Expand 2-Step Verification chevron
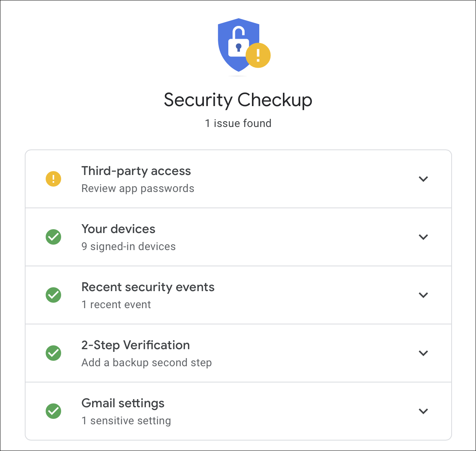This screenshot has height=451, width=476. 423,353
